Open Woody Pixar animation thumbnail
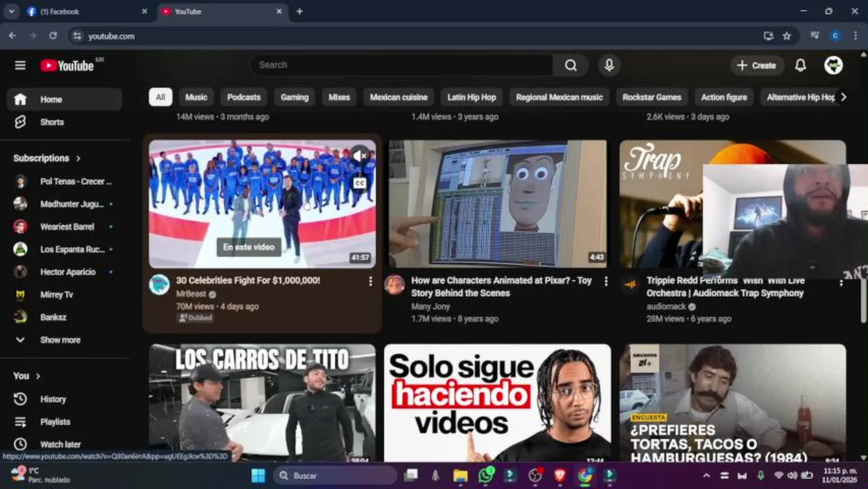The image size is (868, 489). click(498, 204)
